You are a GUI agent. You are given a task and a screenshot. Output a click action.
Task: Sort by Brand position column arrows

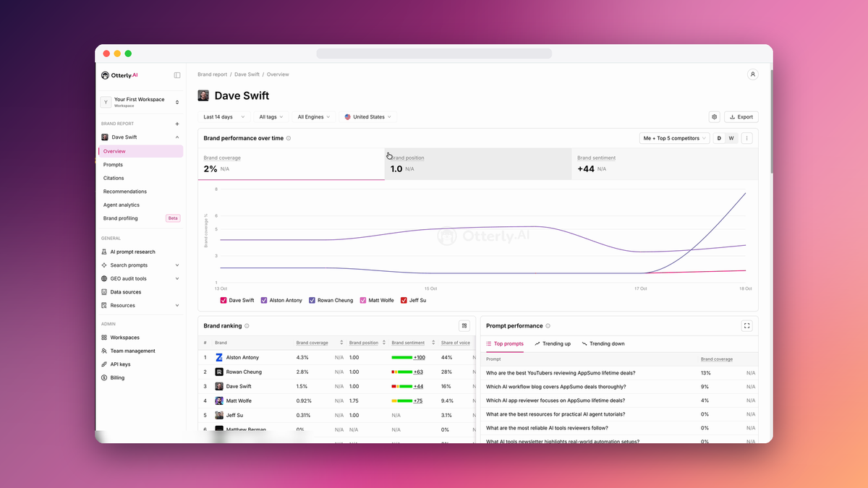pyautogui.click(x=383, y=343)
